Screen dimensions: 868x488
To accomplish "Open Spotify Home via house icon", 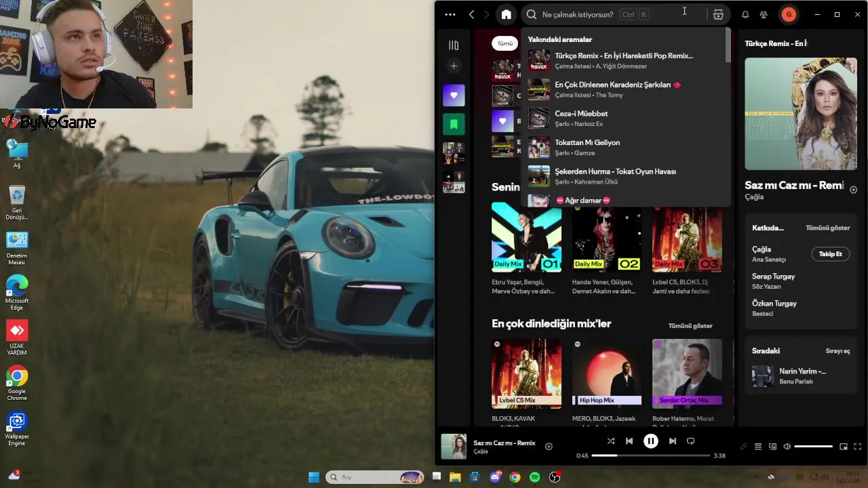I will [506, 14].
